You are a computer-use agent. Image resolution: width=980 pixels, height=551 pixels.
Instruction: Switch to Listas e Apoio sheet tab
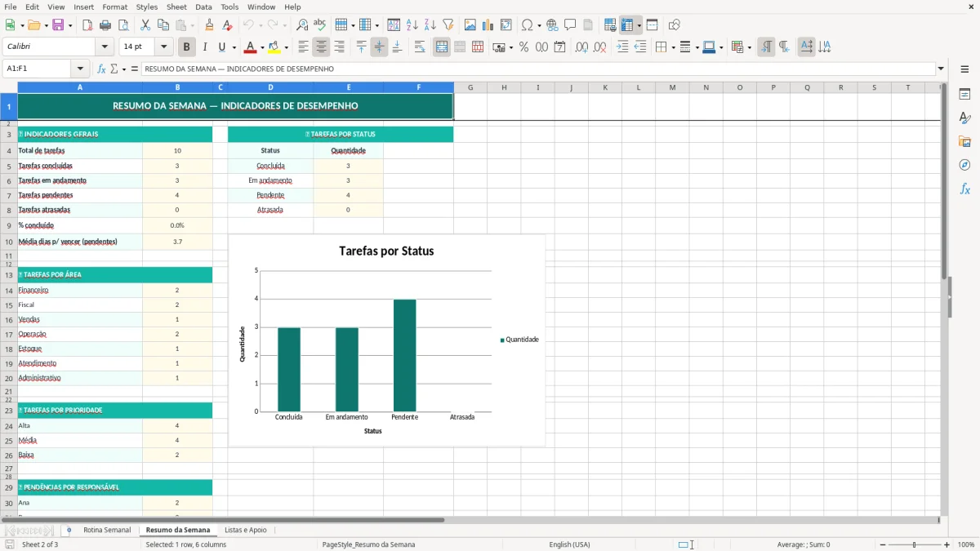[246, 530]
